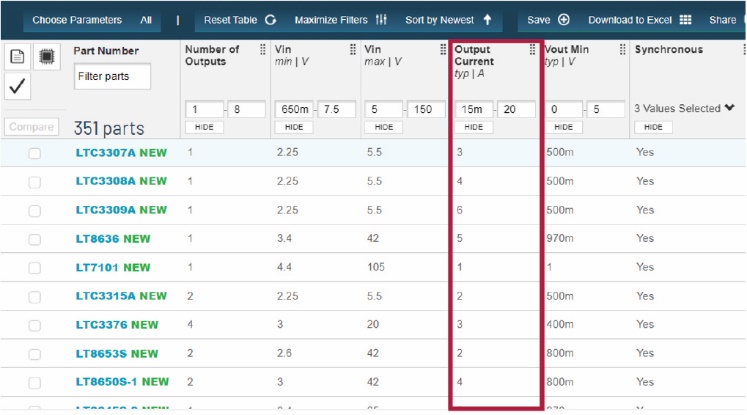Open the LTC3315A part link
747x415 pixels.
pos(106,296)
